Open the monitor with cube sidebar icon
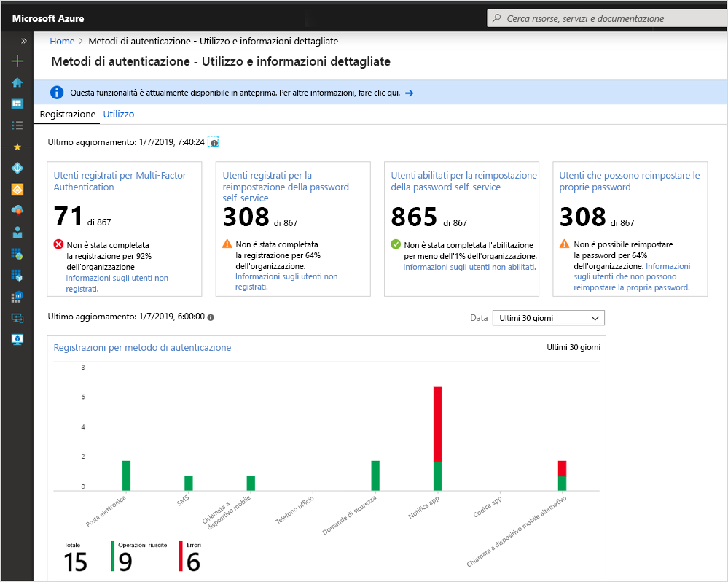Viewport: 728px width, 582px height. tap(17, 340)
